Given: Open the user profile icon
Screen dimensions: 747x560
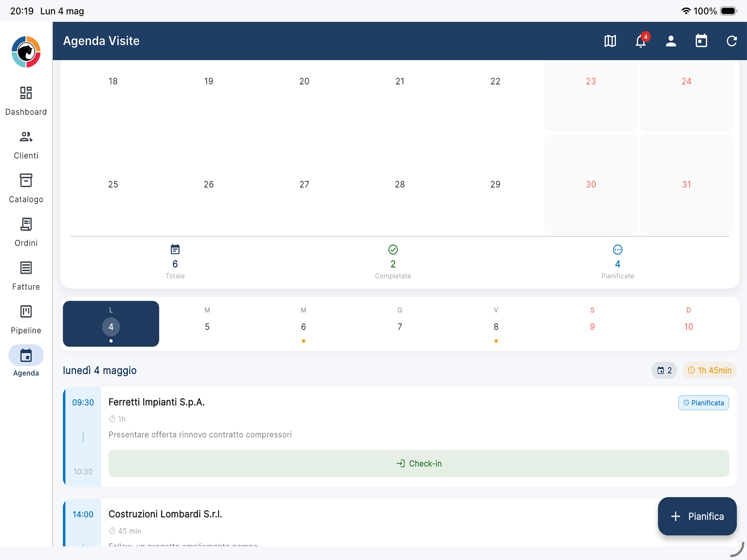Looking at the screenshot, I should click(671, 41).
